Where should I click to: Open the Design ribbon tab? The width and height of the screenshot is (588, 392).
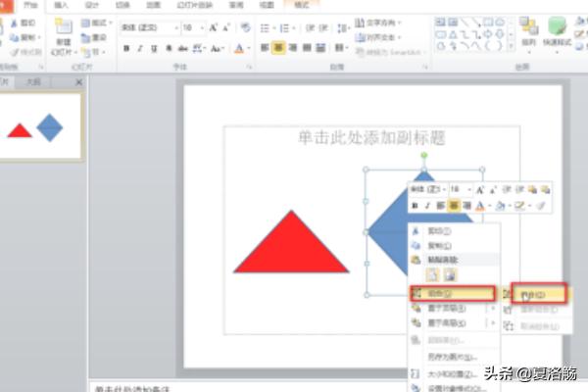point(92,5)
